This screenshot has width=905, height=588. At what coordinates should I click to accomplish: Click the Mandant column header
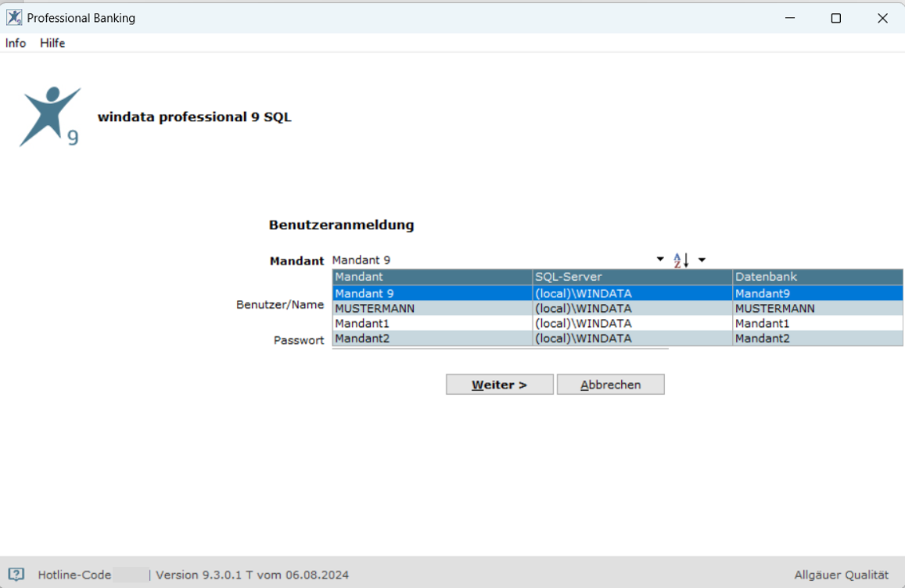[x=433, y=277]
